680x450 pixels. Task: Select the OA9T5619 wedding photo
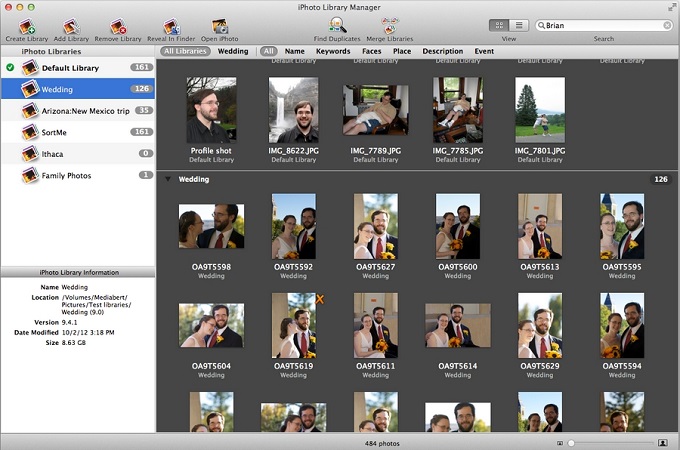tap(294, 326)
